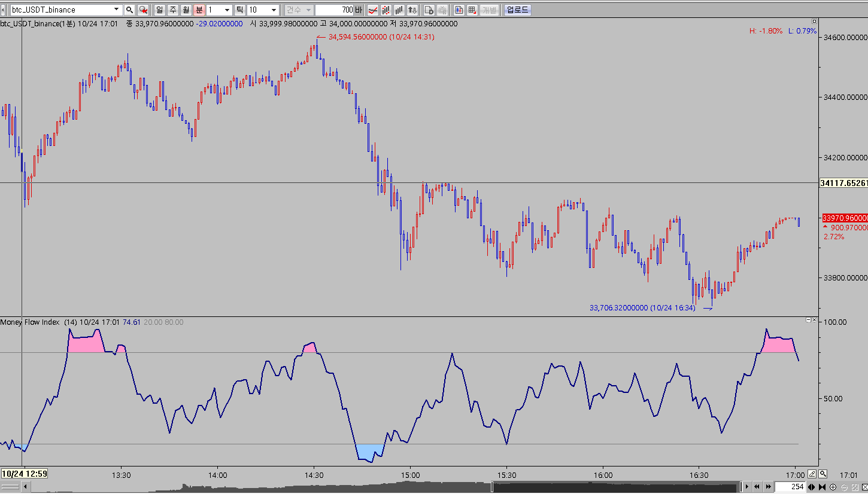
Task: Expand the tick count dropdown showing 10
Action: click(274, 10)
